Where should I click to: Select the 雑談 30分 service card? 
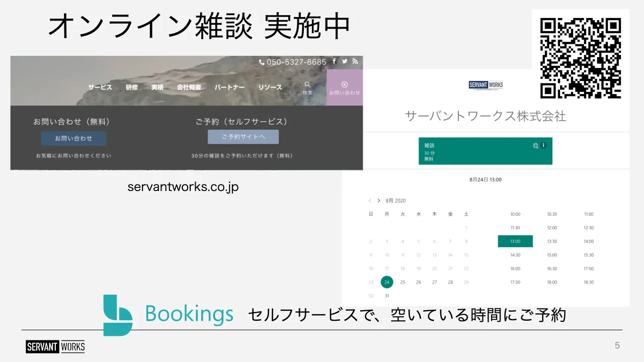(486, 151)
